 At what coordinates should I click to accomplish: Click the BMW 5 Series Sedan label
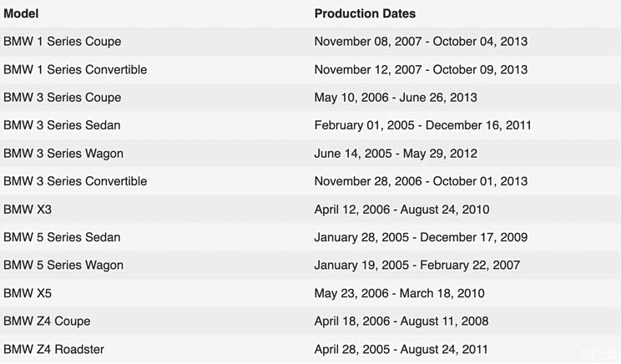tap(62, 237)
